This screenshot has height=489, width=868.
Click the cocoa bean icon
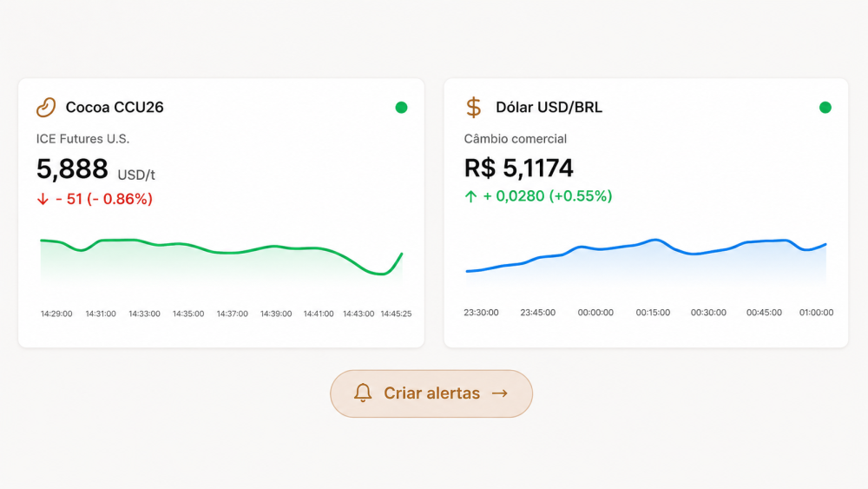46,108
